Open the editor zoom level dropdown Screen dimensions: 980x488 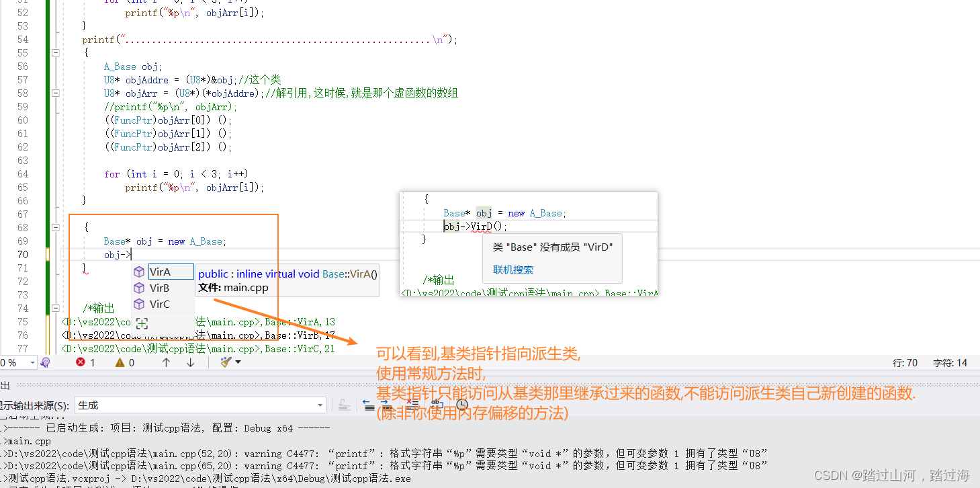[x=32, y=362]
